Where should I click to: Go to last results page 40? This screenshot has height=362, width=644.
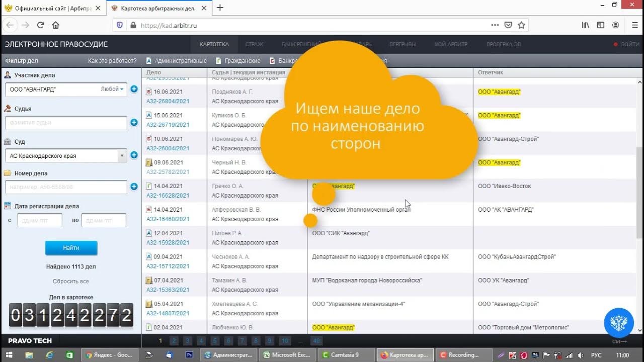(316, 341)
